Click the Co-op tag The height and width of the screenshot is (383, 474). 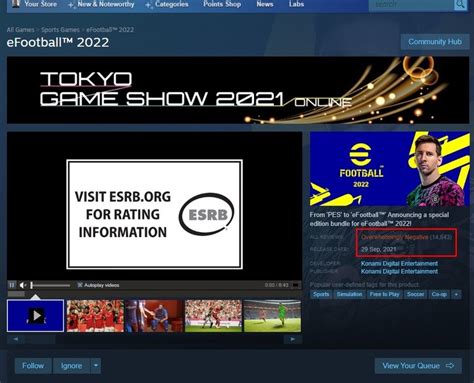[439, 294]
